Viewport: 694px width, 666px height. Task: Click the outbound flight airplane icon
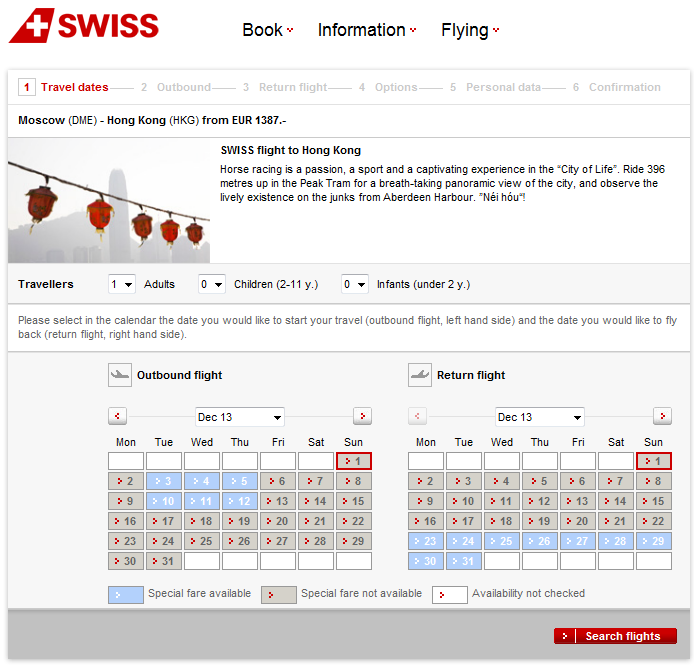[119, 375]
